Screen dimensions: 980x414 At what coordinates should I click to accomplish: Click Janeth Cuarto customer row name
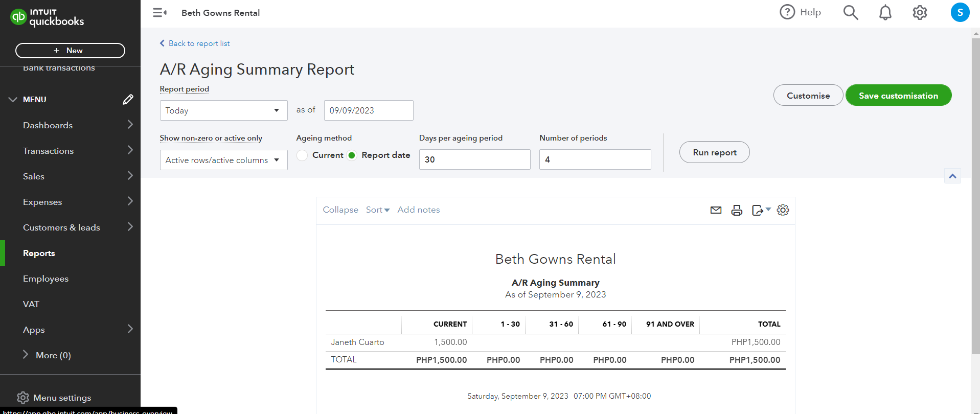coord(357,342)
